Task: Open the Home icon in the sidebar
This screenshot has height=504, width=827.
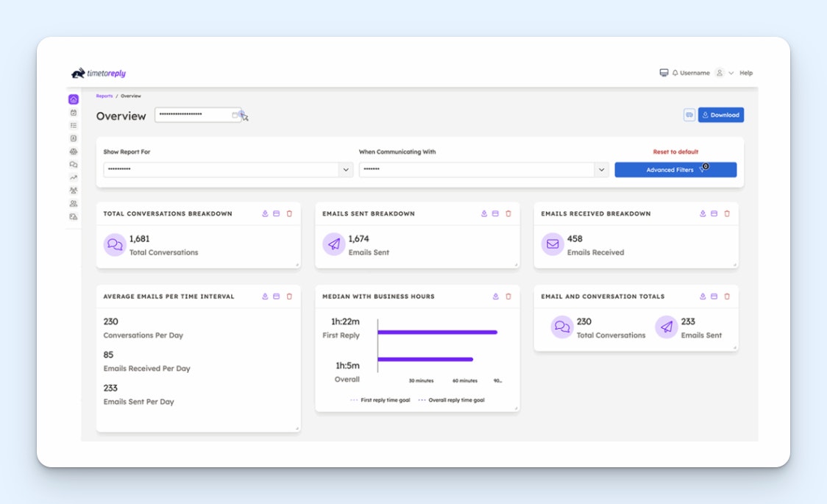Action: click(x=74, y=99)
